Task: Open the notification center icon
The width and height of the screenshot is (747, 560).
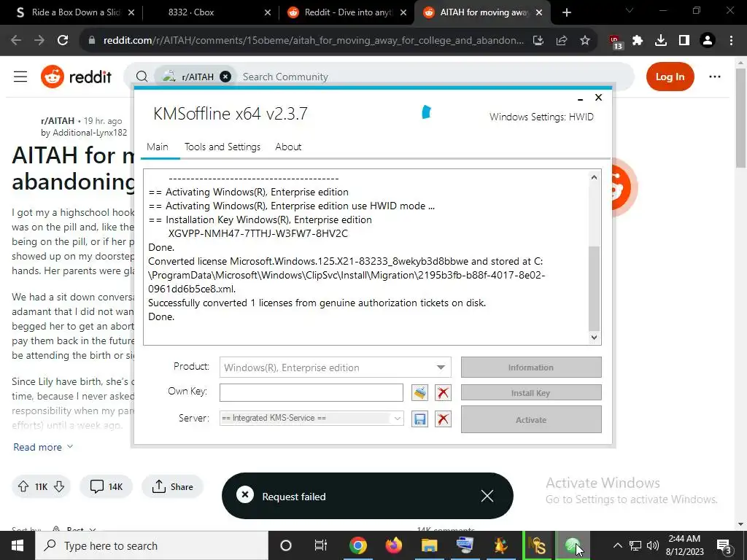Action: click(x=724, y=546)
